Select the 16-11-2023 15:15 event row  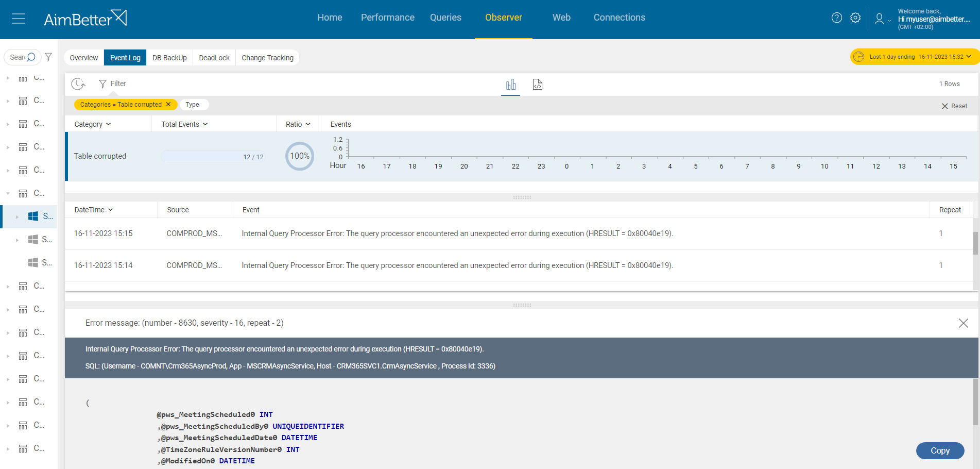pyautogui.click(x=519, y=233)
